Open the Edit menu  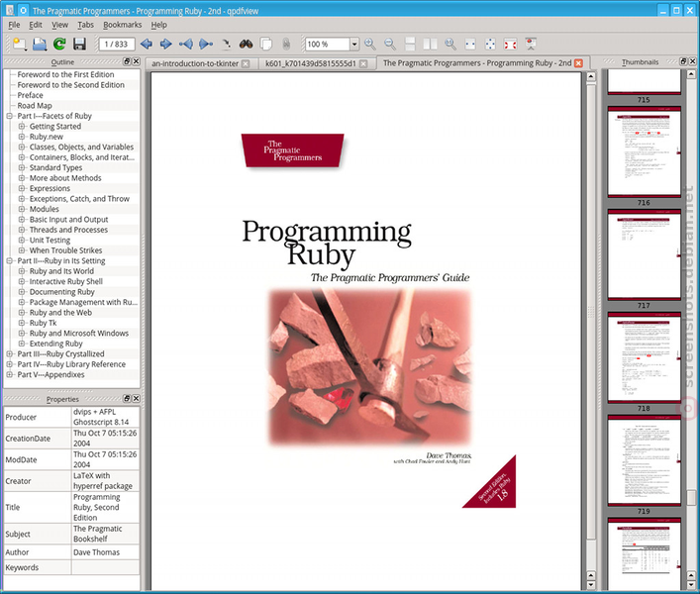click(x=36, y=25)
